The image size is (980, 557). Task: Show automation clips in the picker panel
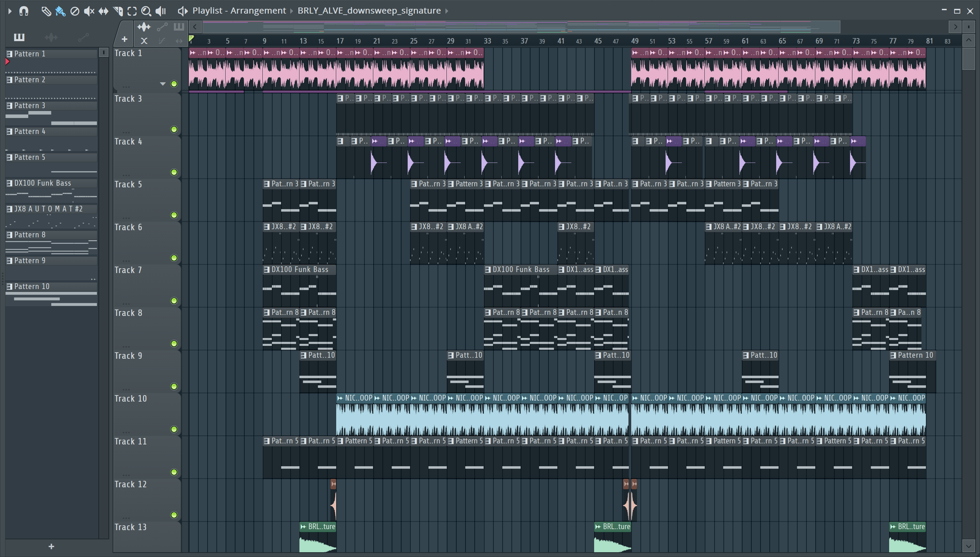coord(83,37)
